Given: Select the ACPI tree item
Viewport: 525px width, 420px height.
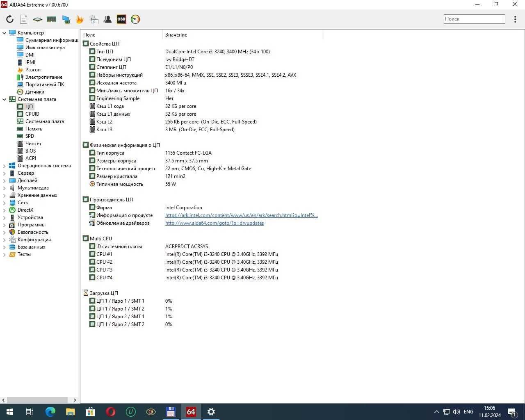Looking at the screenshot, I should pyautogui.click(x=31, y=158).
